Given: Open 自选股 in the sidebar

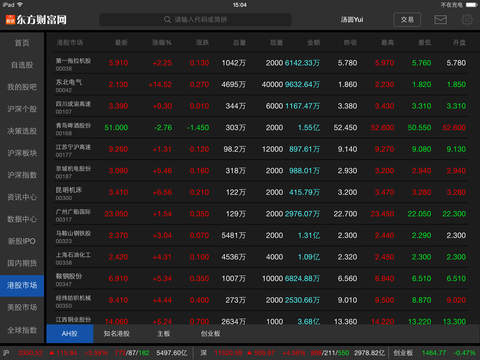Looking at the screenshot, I should coord(22,65).
